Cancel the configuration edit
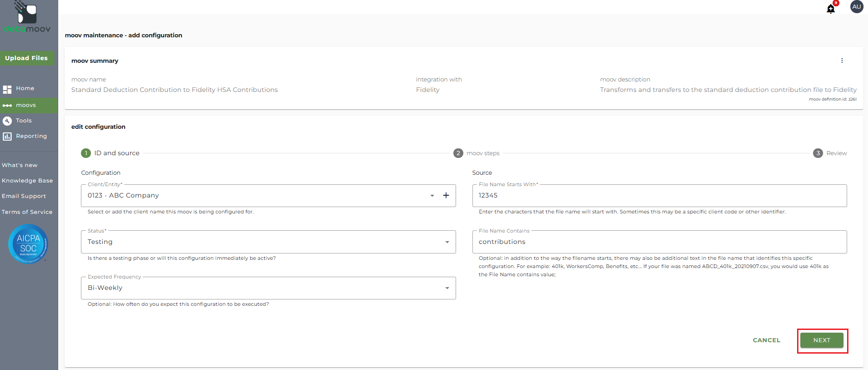Viewport: 868px width, 370px height. [x=766, y=340]
